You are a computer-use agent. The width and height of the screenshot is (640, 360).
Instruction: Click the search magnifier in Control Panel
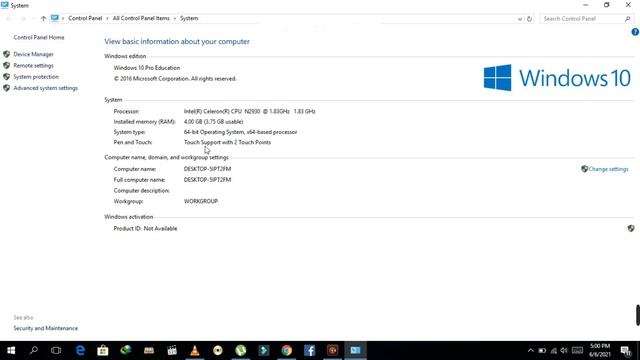(x=628, y=18)
